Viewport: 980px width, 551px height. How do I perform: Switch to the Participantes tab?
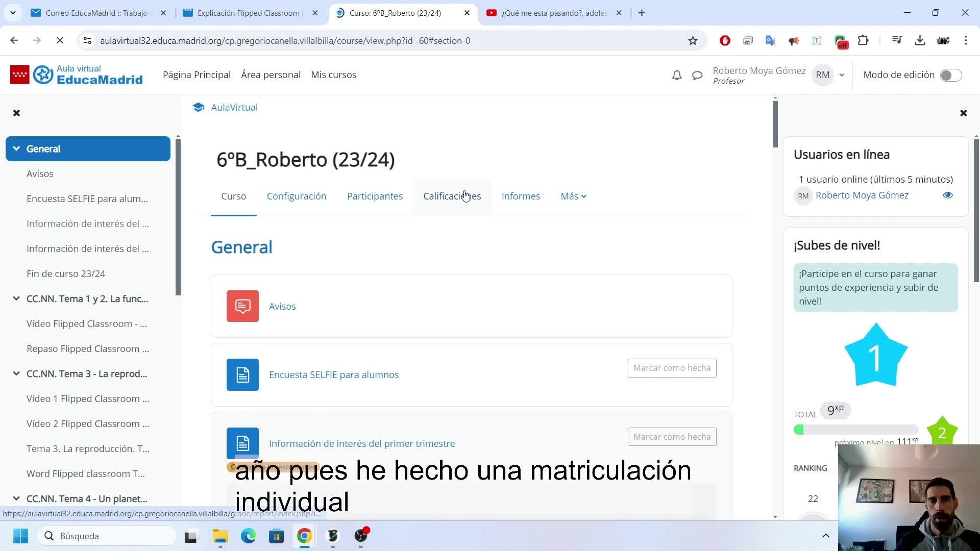(x=375, y=196)
